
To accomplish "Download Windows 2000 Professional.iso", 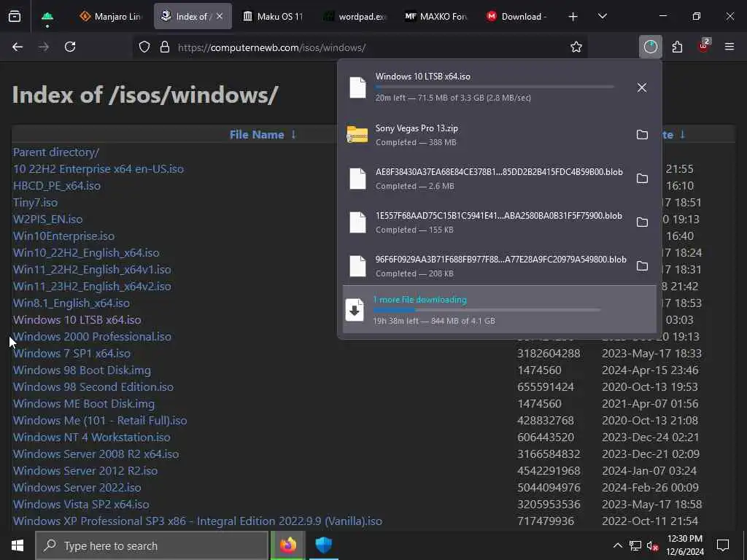I will [x=92, y=337].
